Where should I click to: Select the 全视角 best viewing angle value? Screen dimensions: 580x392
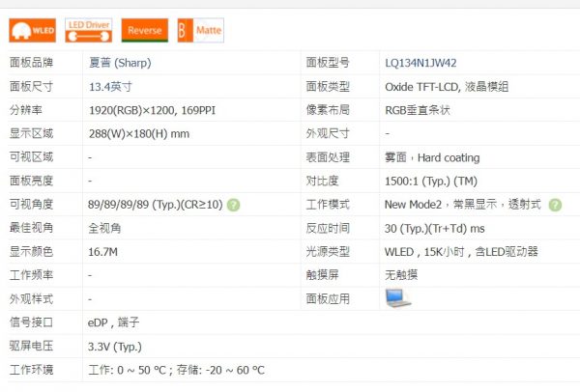(104, 228)
